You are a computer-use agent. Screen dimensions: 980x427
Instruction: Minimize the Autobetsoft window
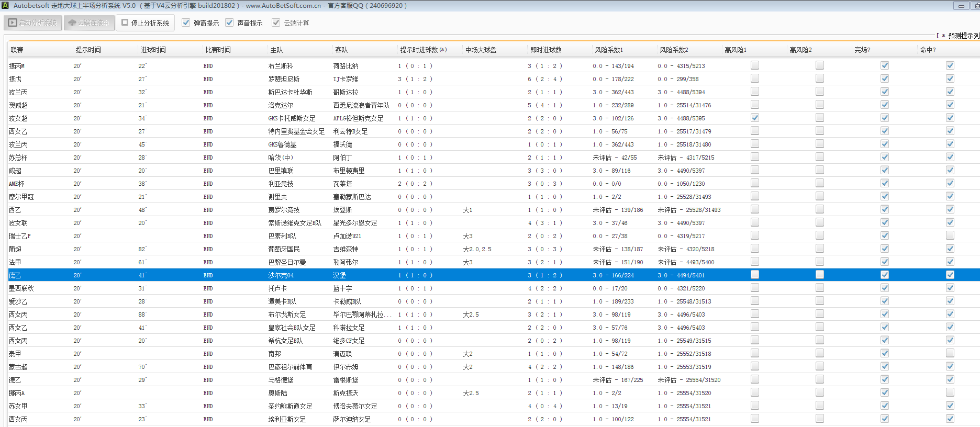(961, 6)
